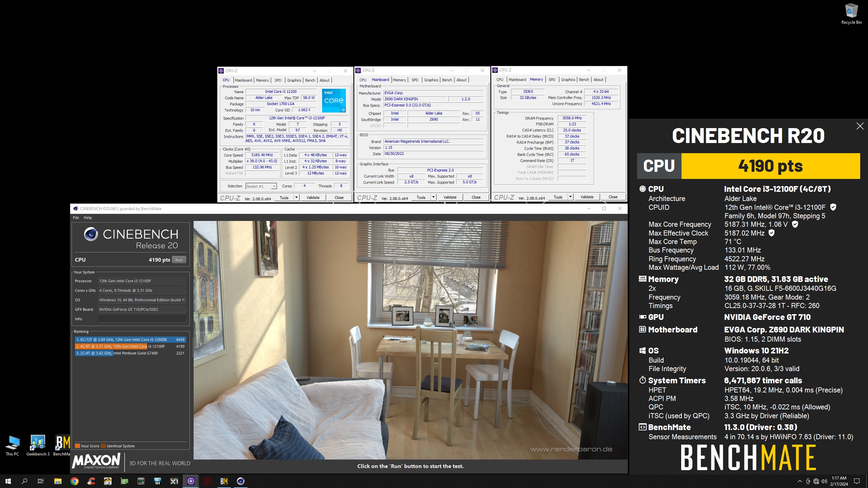
Task: Click the shield beside Max Effective Clock
Action: [771, 233]
